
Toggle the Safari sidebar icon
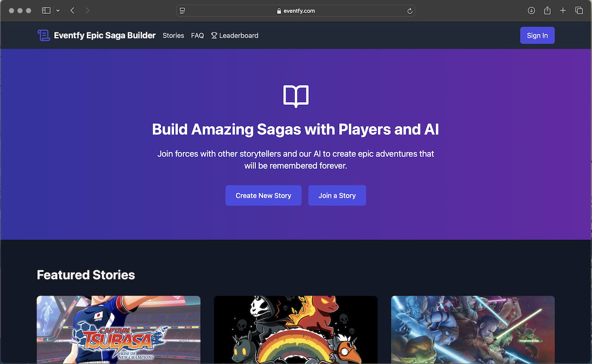tap(46, 11)
